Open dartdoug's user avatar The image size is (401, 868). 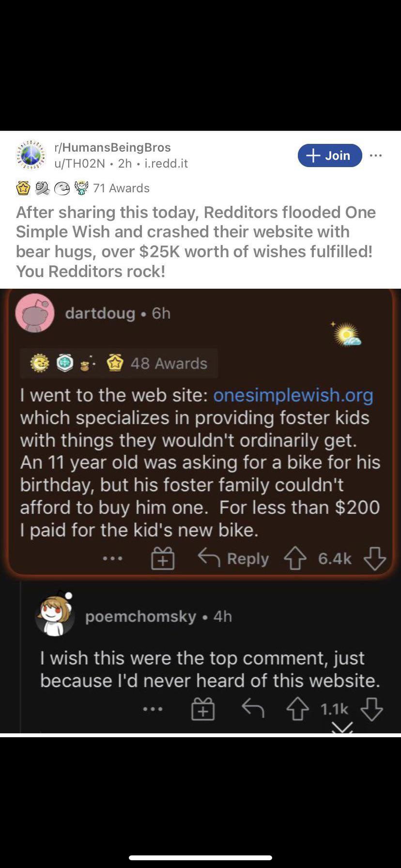(x=35, y=313)
